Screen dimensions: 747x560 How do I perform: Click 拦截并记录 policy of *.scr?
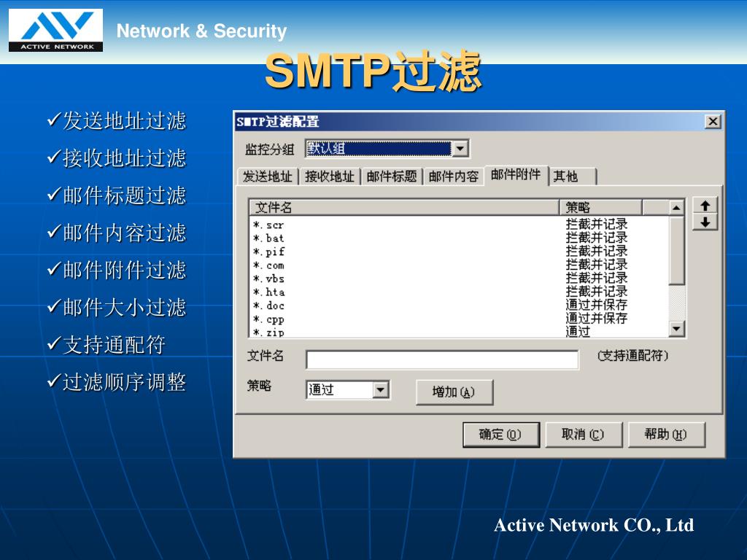(x=597, y=224)
